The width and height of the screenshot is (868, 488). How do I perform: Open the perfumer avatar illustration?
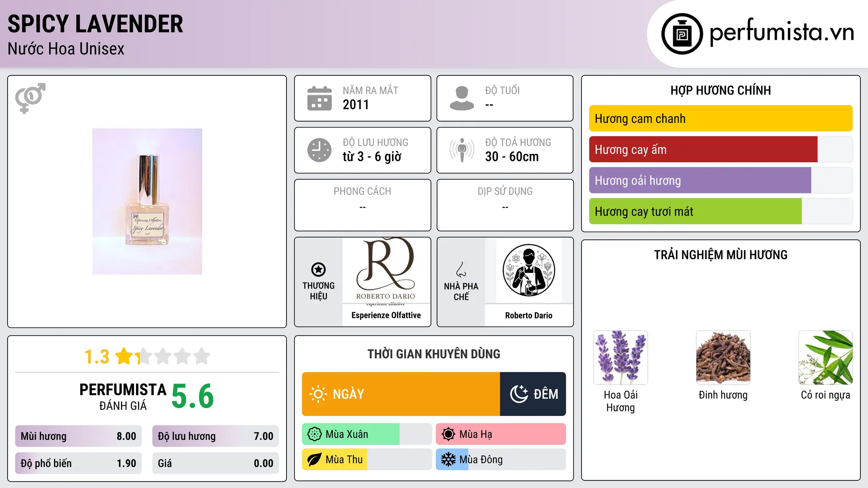point(529,270)
